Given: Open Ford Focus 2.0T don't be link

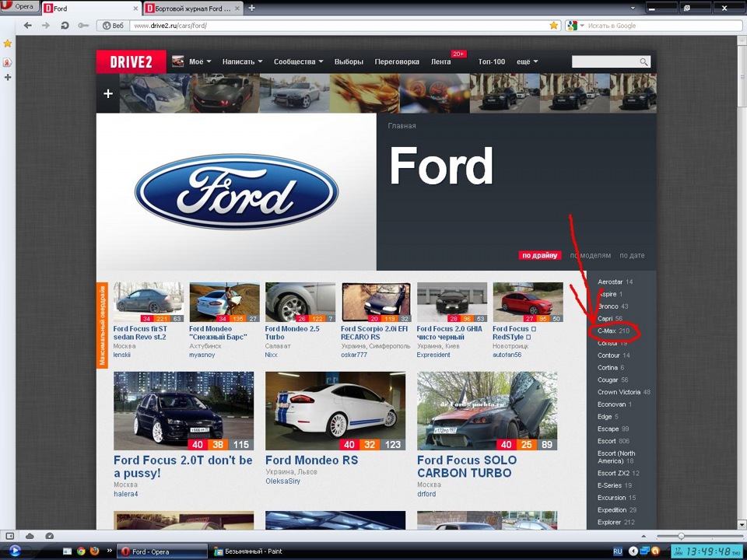Looking at the screenshot, I should tap(183, 467).
